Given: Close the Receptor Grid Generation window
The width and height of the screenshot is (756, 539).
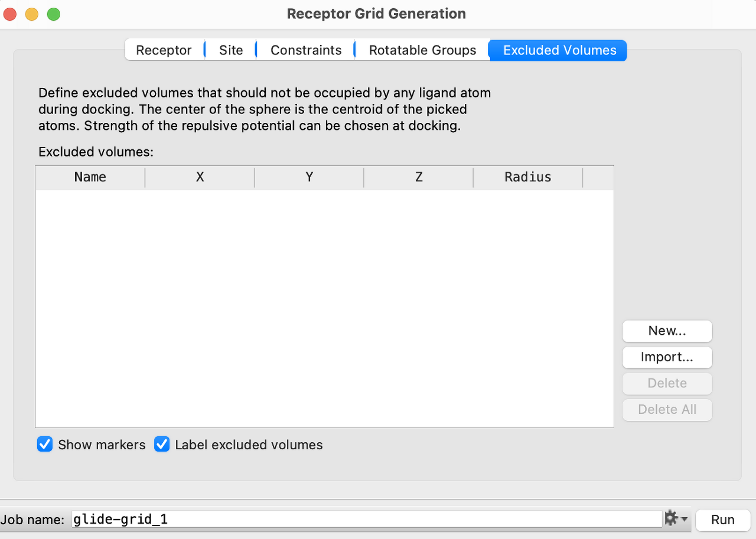Looking at the screenshot, I should (10, 14).
